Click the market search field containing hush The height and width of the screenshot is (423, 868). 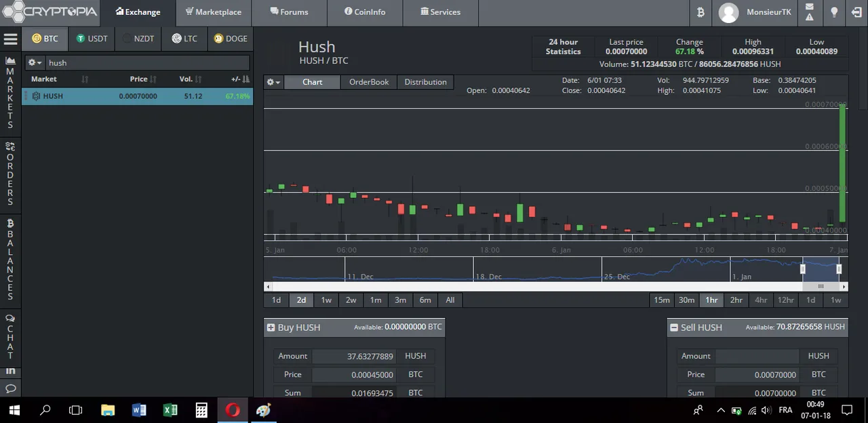pyautogui.click(x=148, y=63)
